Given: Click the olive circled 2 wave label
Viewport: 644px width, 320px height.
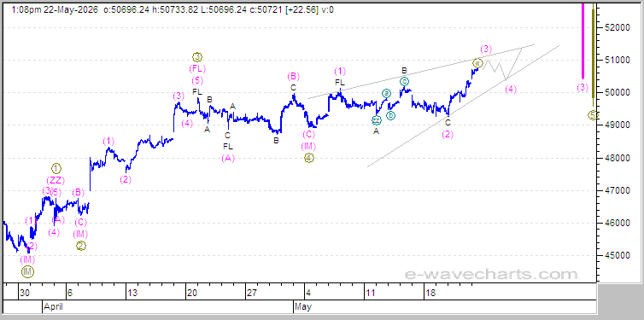Looking at the screenshot, I should click(x=81, y=246).
